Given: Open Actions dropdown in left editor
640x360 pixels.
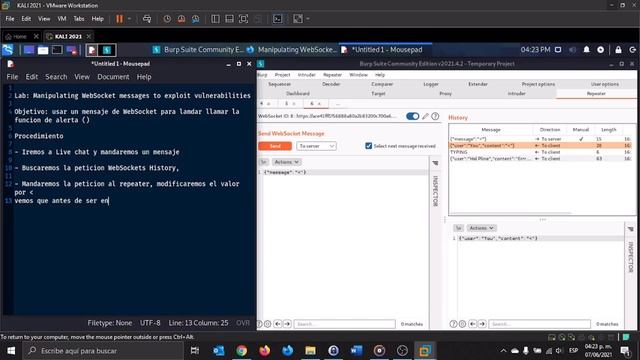Looking at the screenshot, I should pos(286,162).
